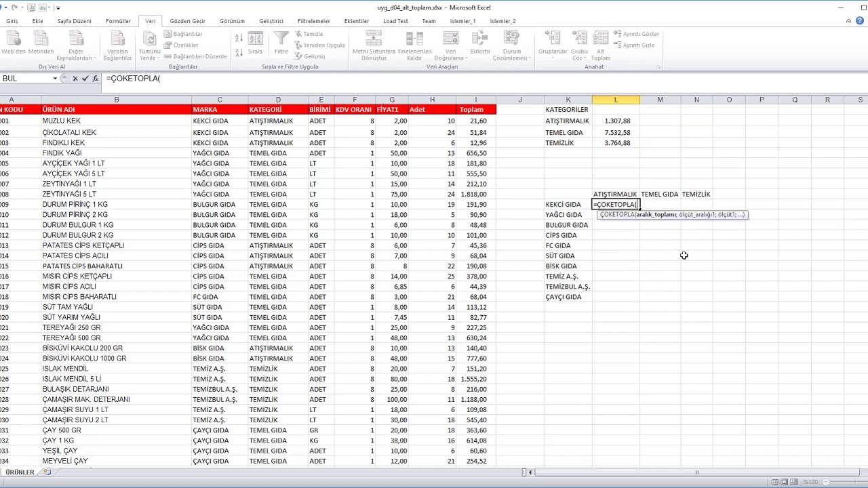Select the ÇAYCI GIDA cell in column K

[568, 297]
